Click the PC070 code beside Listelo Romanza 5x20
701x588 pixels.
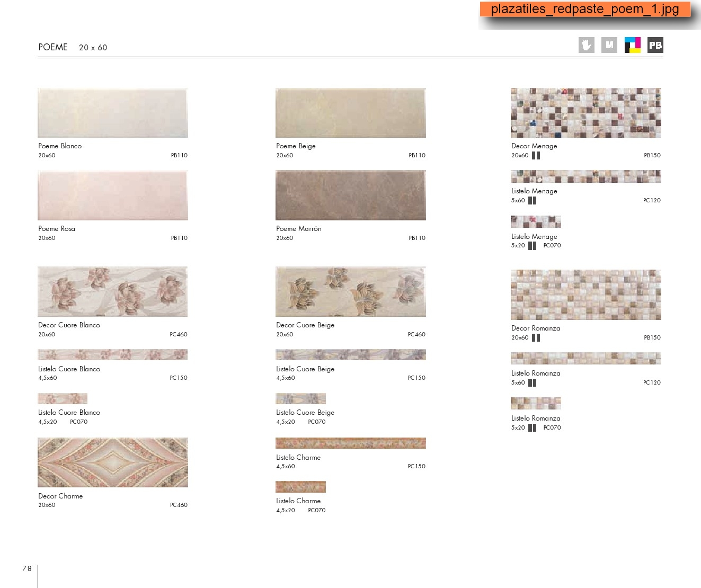[552, 428]
